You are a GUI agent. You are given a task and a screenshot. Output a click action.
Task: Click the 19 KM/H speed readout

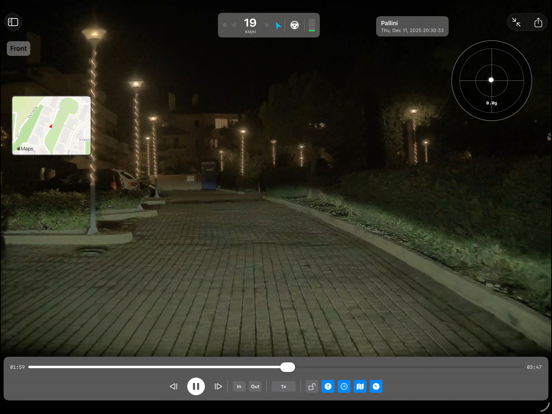[x=250, y=25]
